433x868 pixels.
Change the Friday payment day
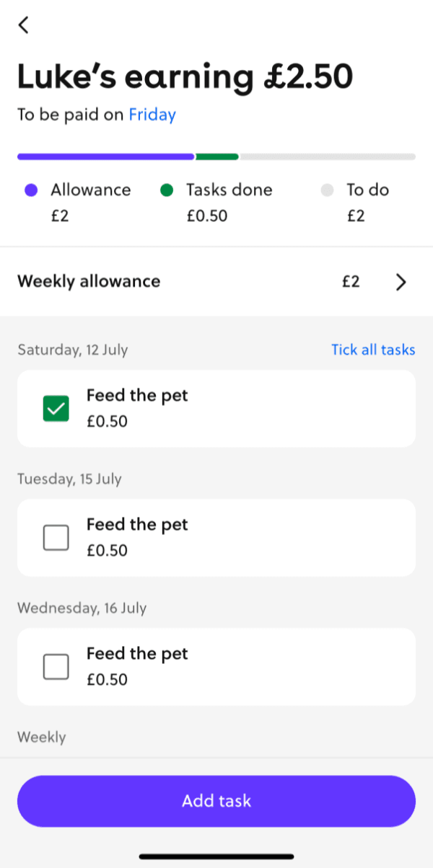pyautogui.click(x=152, y=115)
